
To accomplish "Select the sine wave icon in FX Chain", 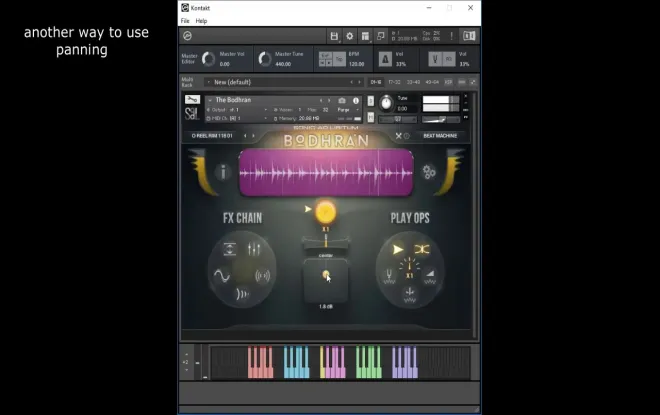I will tap(222, 277).
